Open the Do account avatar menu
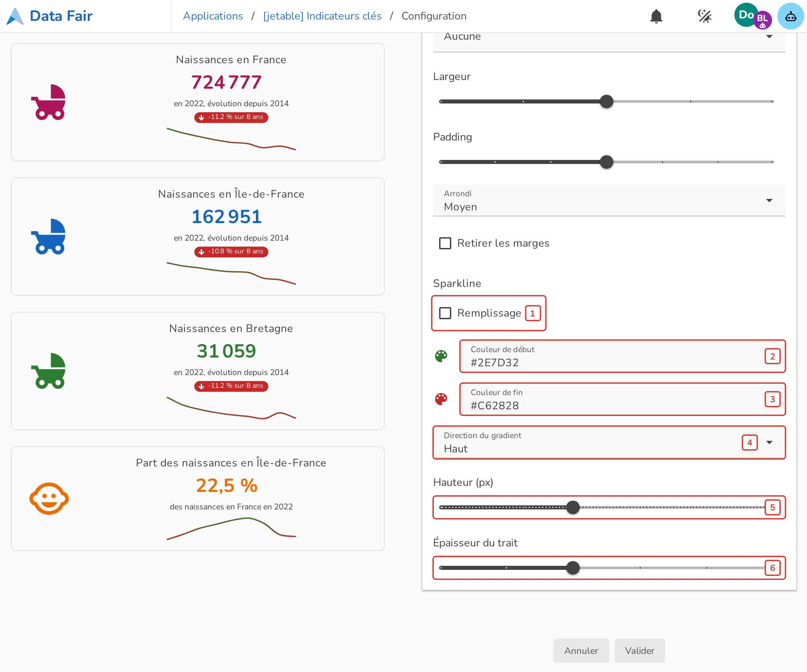Image resolution: width=807 pixels, height=672 pixels. pos(746,15)
